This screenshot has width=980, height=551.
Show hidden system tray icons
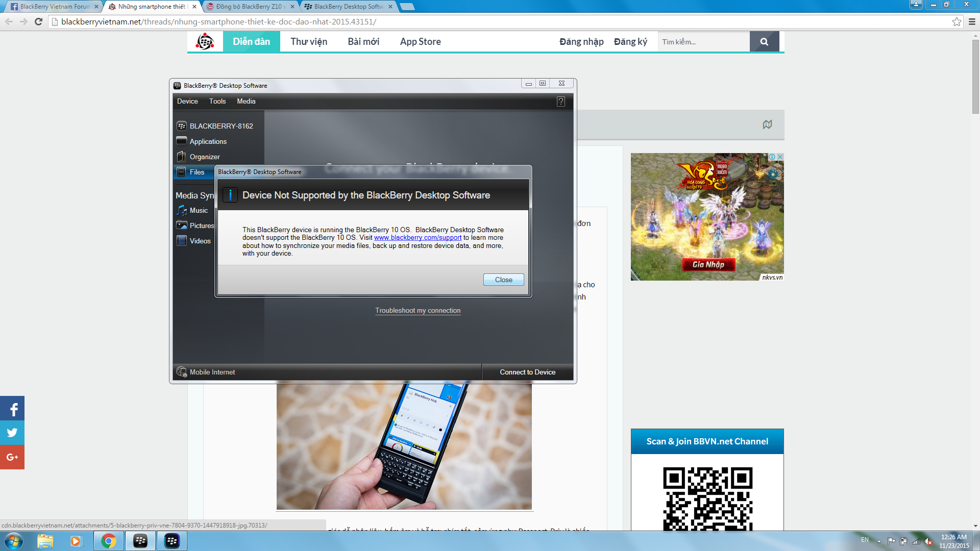pyautogui.click(x=879, y=541)
